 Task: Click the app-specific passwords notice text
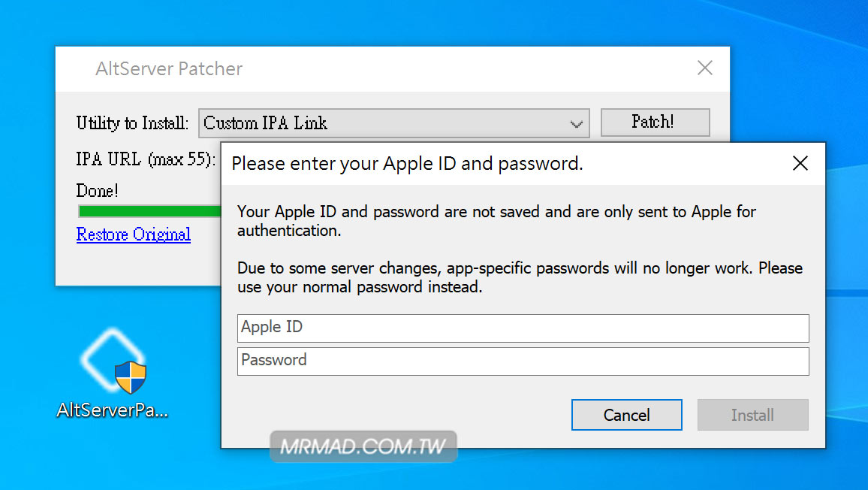tap(520, 277)
